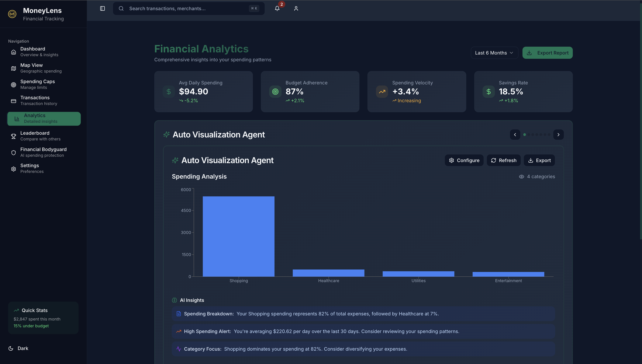This screenshot has height=364, width=642.
Task: Toggle the eye icon beside 4 categories
Action: pyautogui.click(x=521, y=177)
